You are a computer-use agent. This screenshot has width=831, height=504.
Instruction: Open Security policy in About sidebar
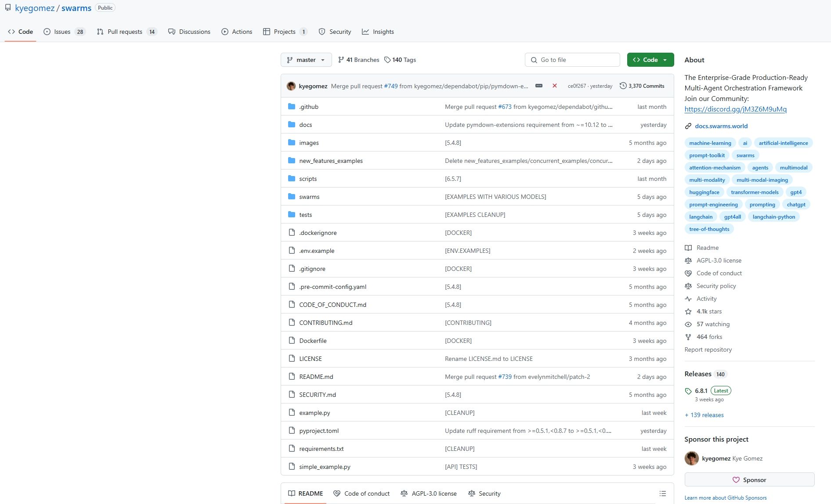coord(716,286)
